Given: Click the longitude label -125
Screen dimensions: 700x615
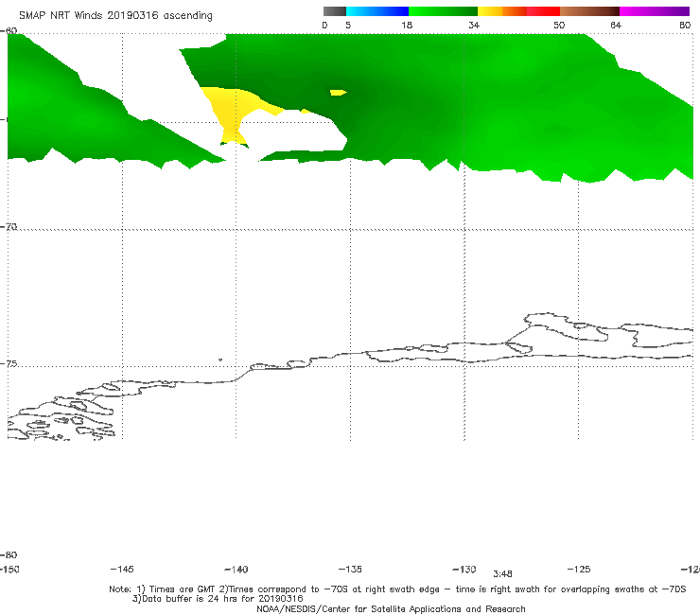Looking at the screenshot, I should click(x=579, y=570).
